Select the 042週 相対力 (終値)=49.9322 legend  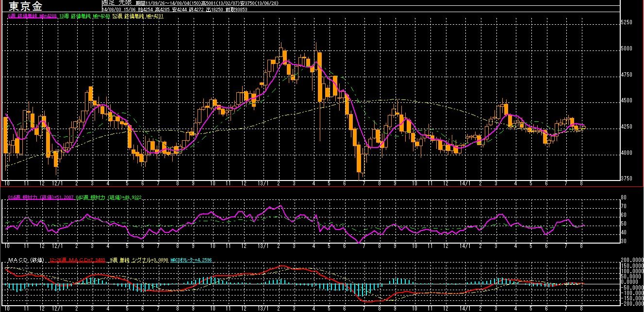[x=109, y=197]
